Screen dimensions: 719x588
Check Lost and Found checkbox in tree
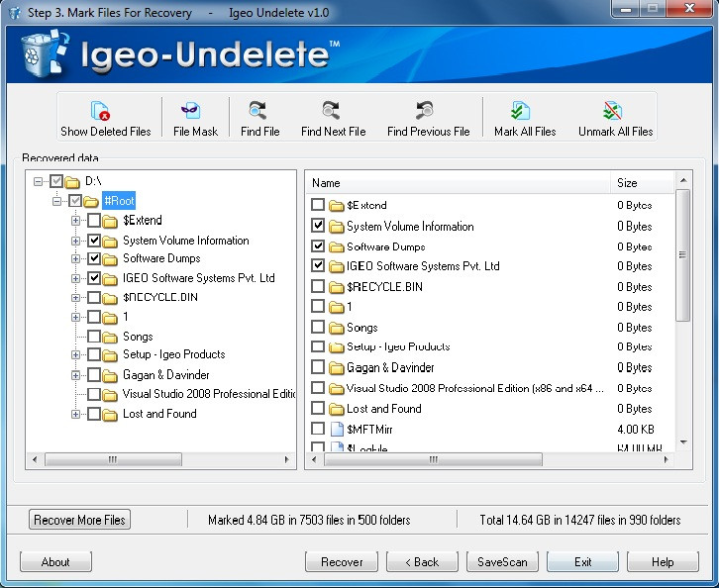coord(94,414)
